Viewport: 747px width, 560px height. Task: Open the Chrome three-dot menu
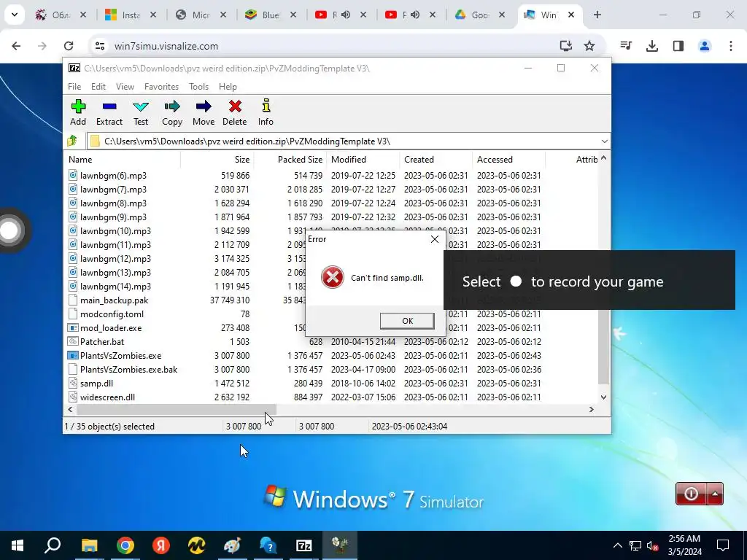point(730,46)
